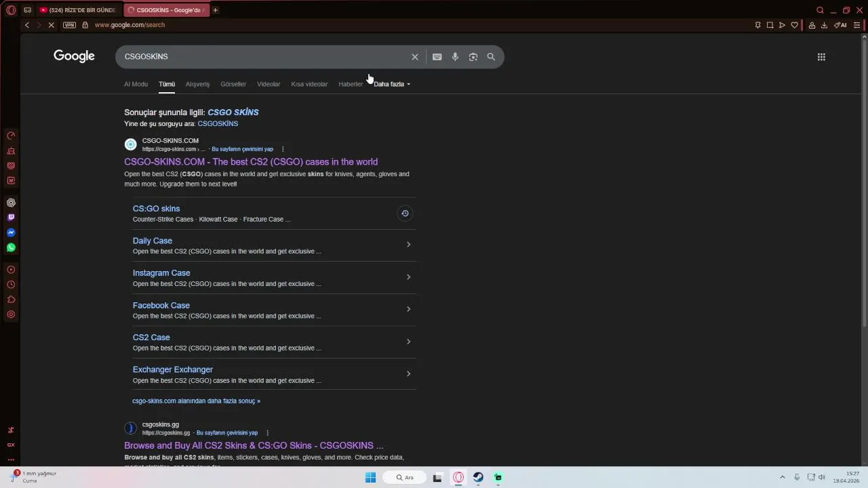Click the pin icon in address bar

(x=757, y=25)
